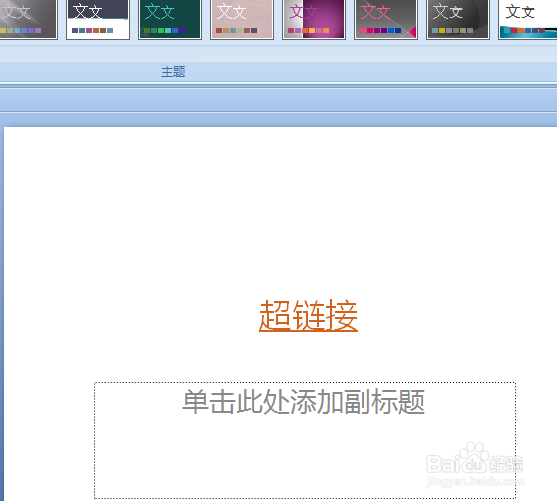Viewport: 557px width, 501px height.
Task: Apply the dark navy and white theme
Action: point(98,19)
